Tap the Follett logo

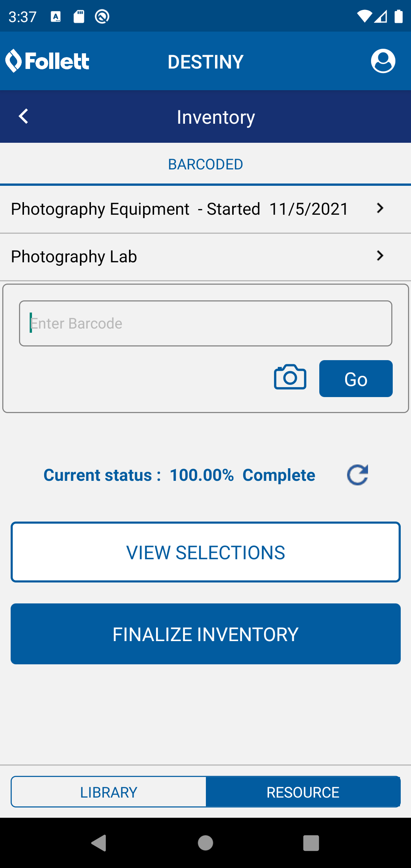click(48, 61)
